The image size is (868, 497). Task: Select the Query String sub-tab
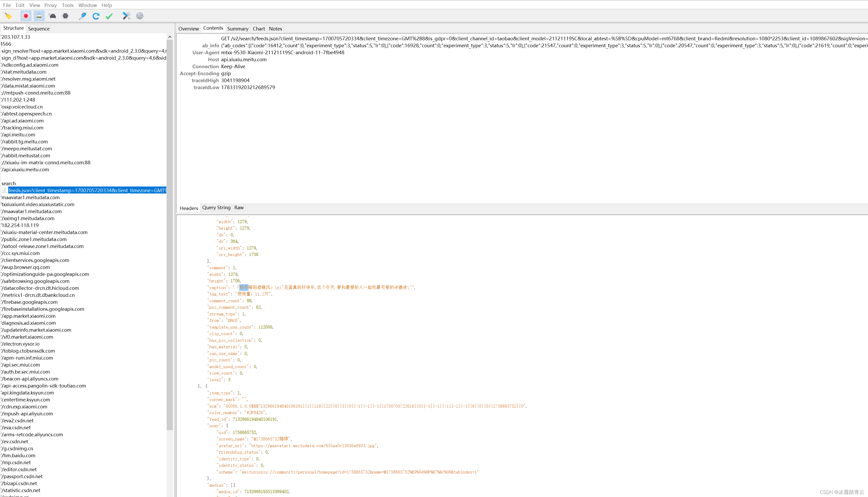(216, 207)
